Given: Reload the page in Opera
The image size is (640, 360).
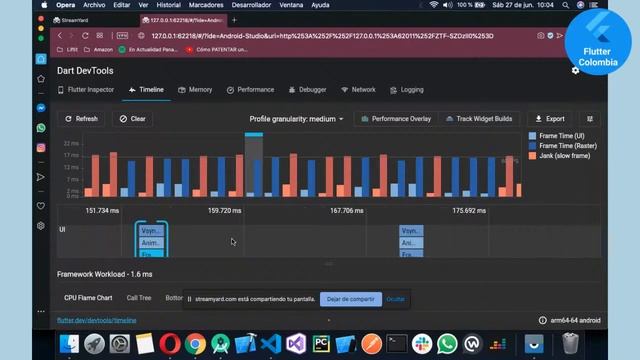Looking at the screenshot, I should point(85,36).
